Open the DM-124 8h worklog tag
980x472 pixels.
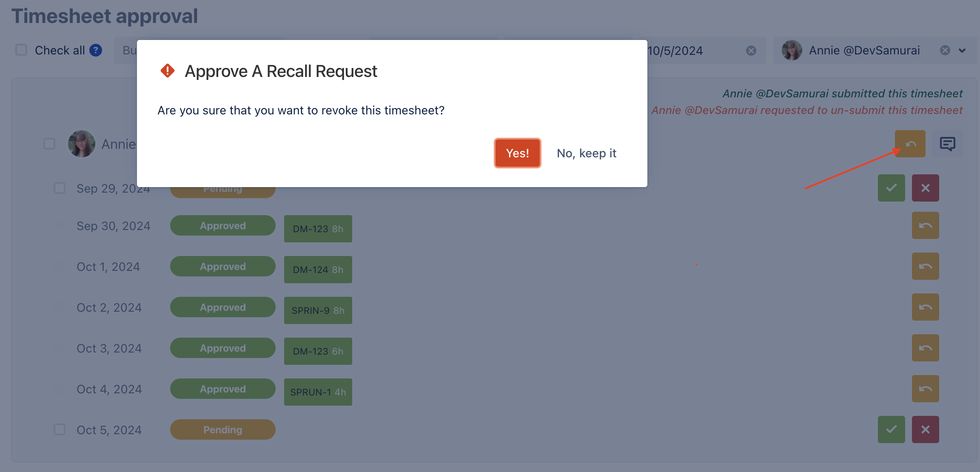pos(318,270)
